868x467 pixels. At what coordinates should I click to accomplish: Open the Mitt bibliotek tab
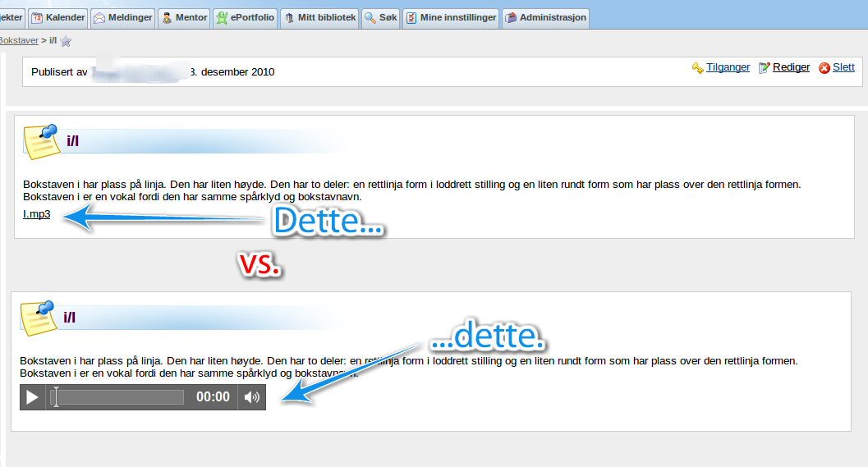click(x=319, y=17)
